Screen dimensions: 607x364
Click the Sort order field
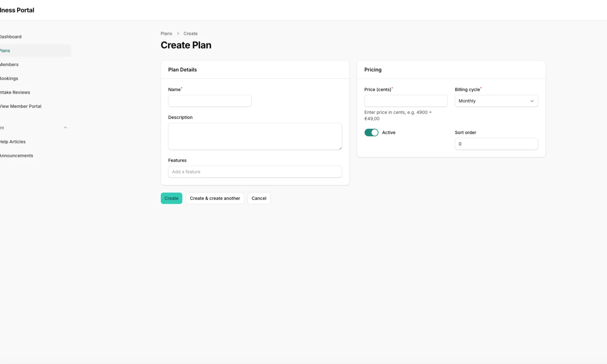(x=496, y=144)
